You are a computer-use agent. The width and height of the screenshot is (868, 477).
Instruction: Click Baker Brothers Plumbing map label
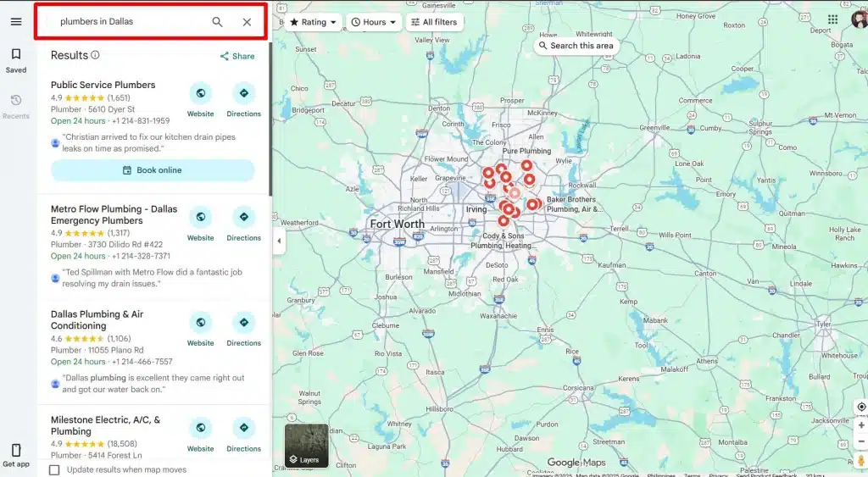[573, 204]
